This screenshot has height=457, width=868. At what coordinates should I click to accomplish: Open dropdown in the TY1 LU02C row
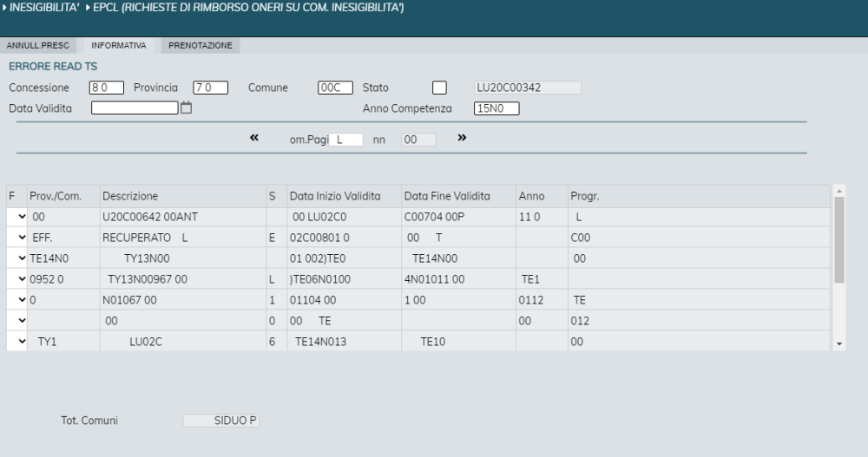point(22,342)
